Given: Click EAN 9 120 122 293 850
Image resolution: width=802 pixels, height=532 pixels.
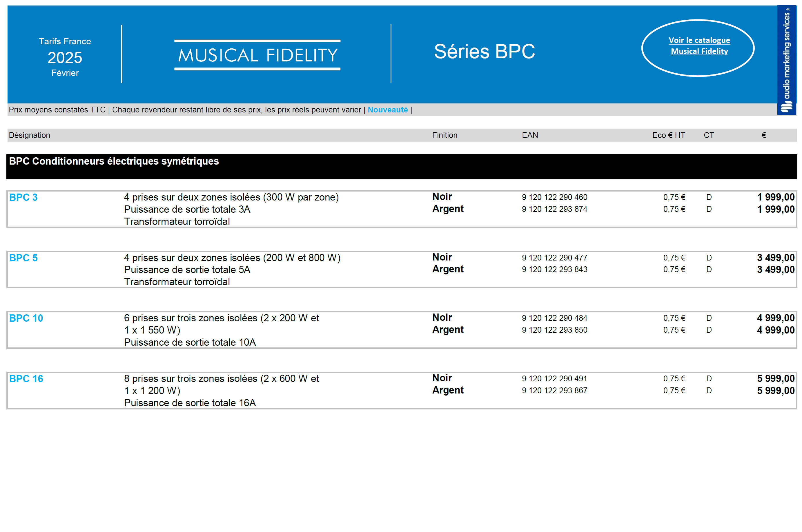Looking at the screenshot, I should (x=554, y=330).
